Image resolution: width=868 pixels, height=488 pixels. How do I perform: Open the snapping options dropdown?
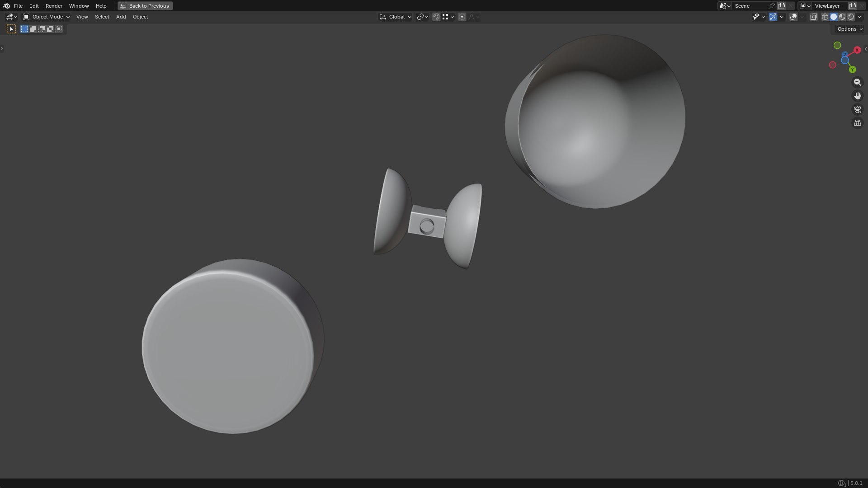coord(448,17)
